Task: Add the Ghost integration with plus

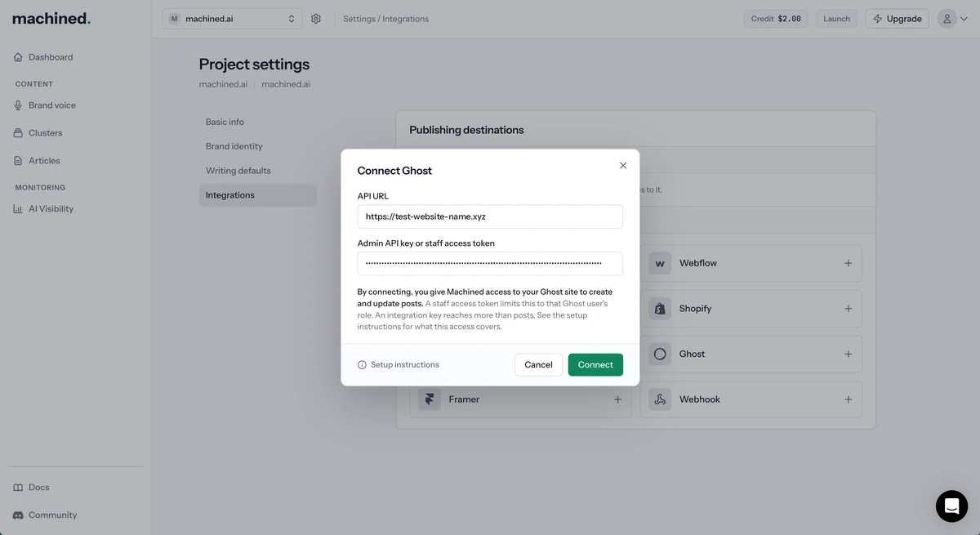Action: click(848, 354)
